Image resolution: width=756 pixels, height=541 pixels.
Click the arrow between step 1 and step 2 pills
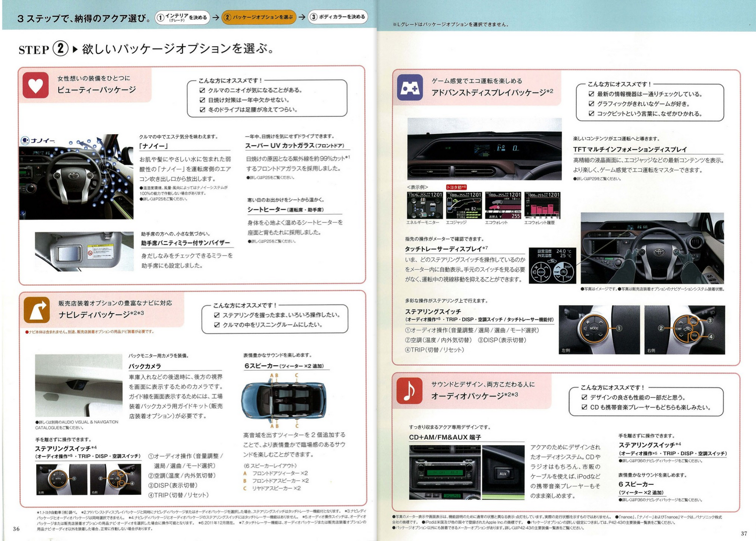click(x=216, y=17)
